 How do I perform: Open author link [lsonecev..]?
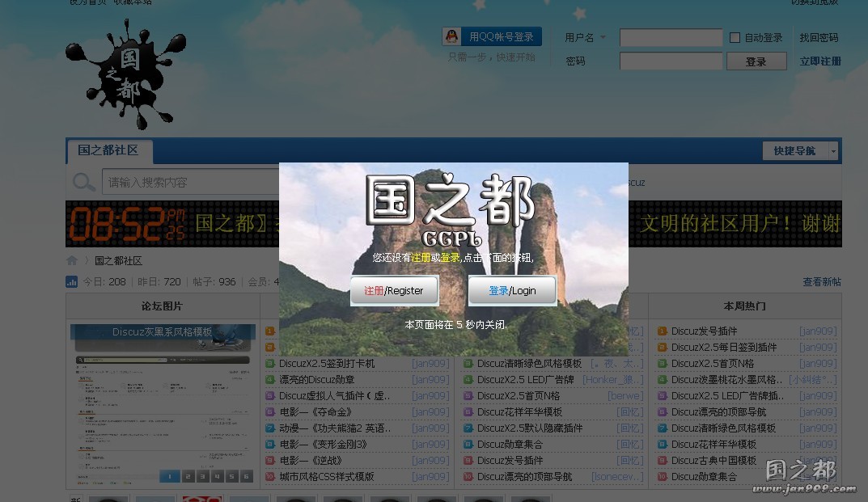617,477
